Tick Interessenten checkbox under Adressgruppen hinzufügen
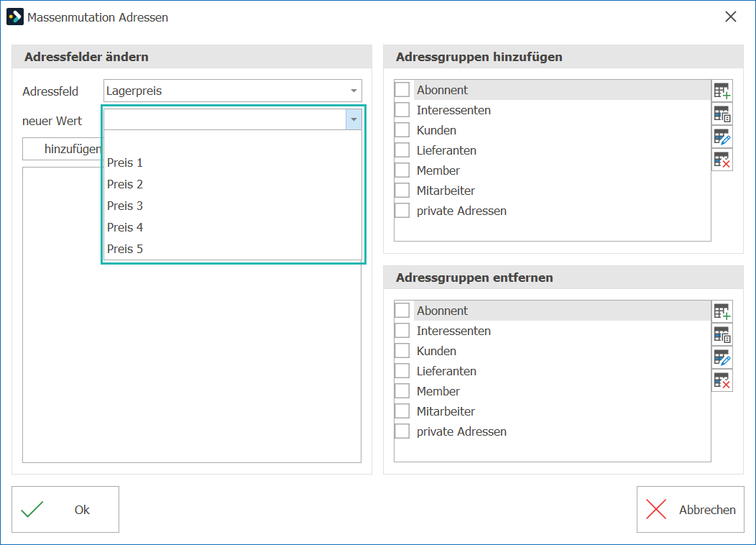 pos(402,110)
